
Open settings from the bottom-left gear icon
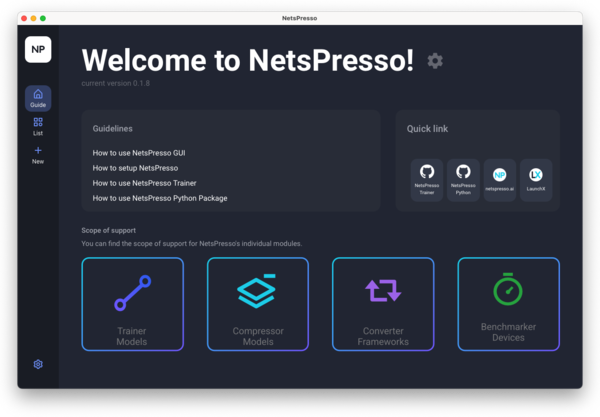click(x=38, y=364)
